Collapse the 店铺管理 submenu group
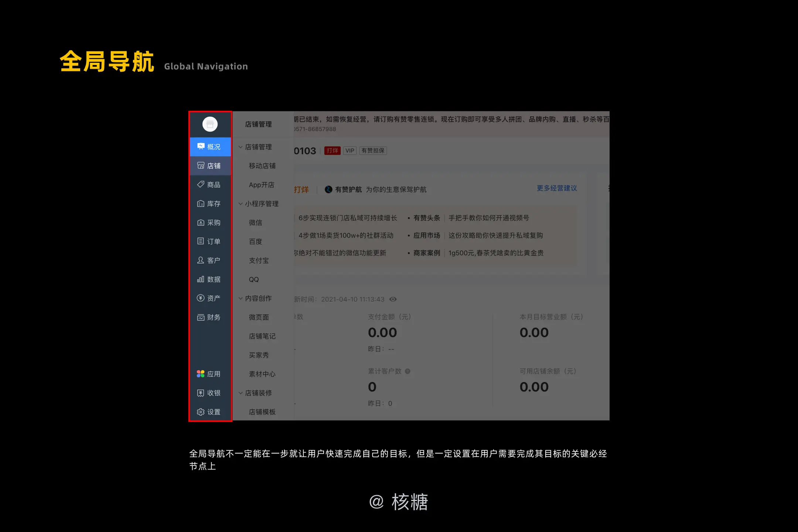798x532 pixels. point(241,147)
